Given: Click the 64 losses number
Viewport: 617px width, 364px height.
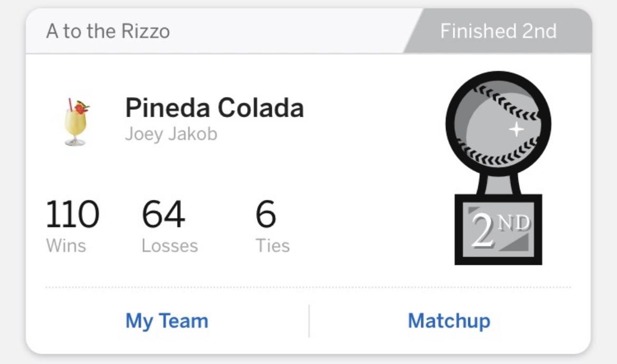Looking at the screenshot, I should (163, 215).
